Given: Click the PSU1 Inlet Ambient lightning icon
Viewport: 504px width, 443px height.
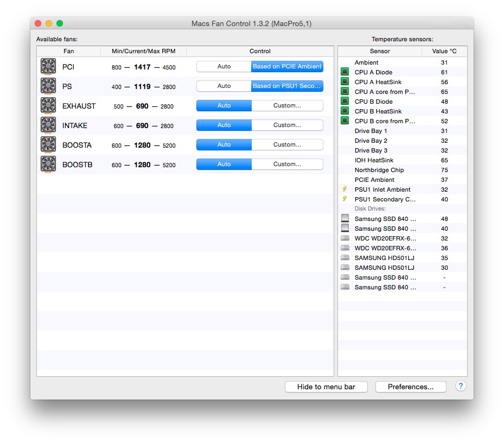Looking at the screenshot, I should pyautogui.click(x=345, y=189).
